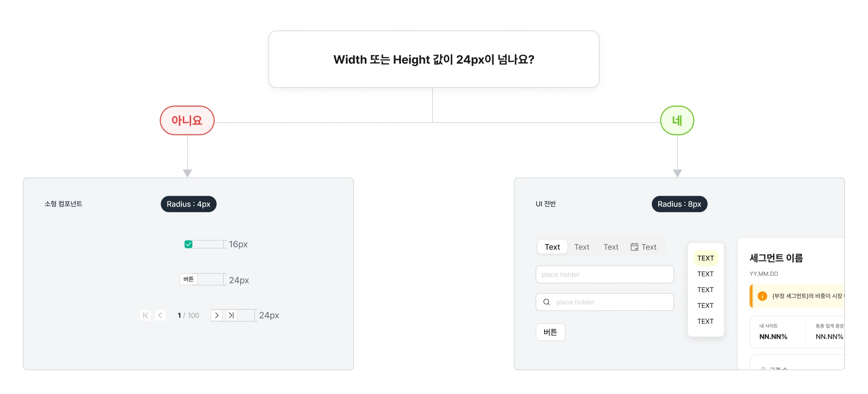Focus the place holder text field
The image size is (868, 394).
coord(605,274)
